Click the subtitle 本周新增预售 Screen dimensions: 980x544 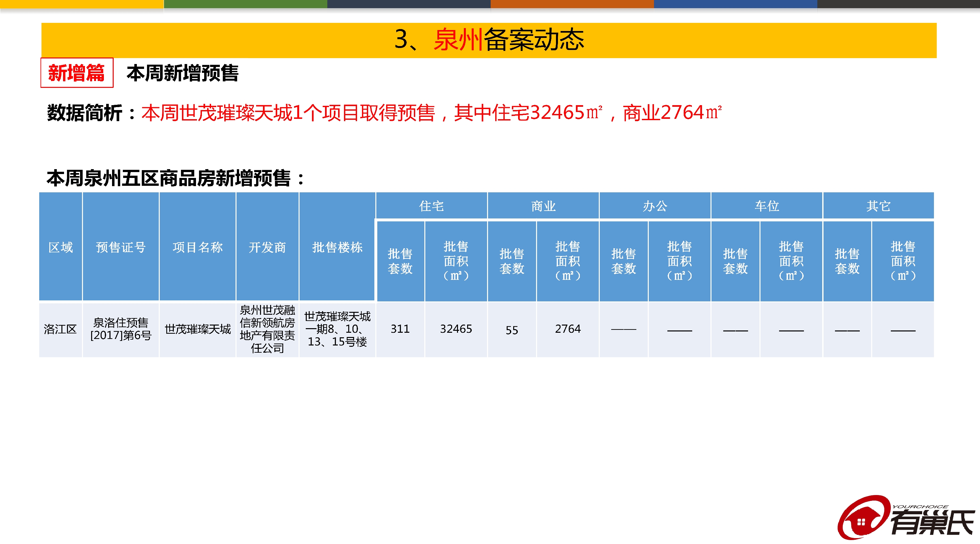coord(182,73)
